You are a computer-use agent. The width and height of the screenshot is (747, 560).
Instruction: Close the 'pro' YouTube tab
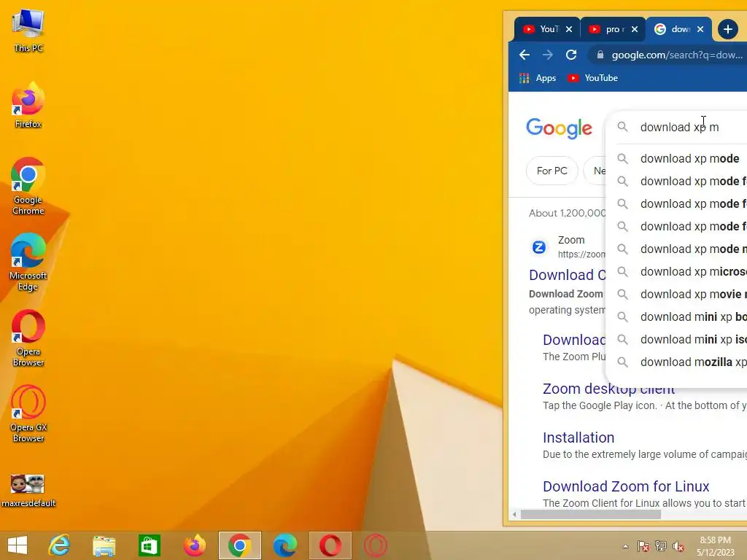635,29
